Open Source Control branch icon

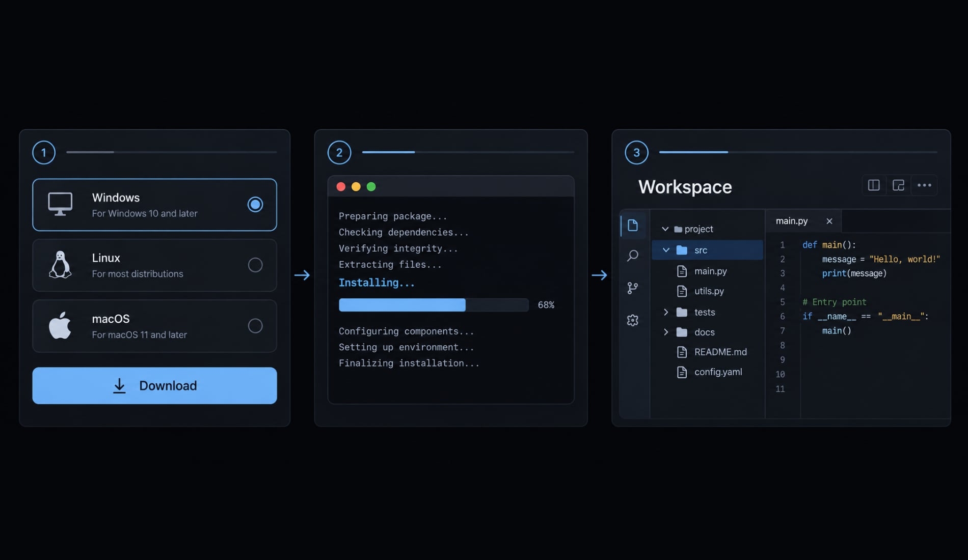tap(633, 288)
